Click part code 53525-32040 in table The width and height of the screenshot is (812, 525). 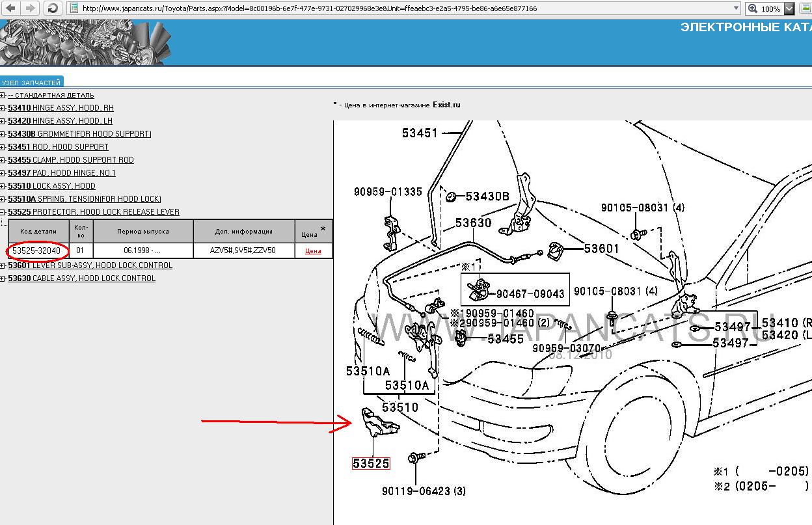coord(37,250)
